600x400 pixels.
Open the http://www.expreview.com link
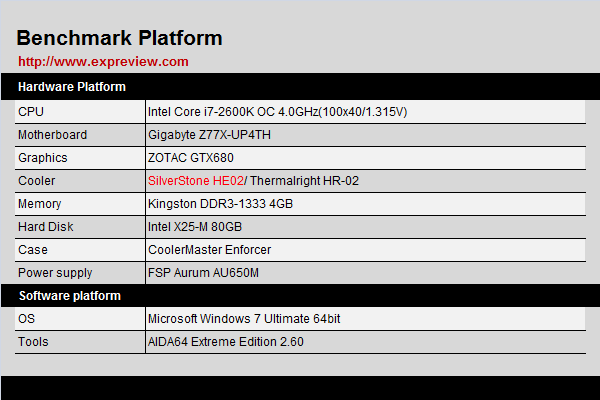coord(103,62)
